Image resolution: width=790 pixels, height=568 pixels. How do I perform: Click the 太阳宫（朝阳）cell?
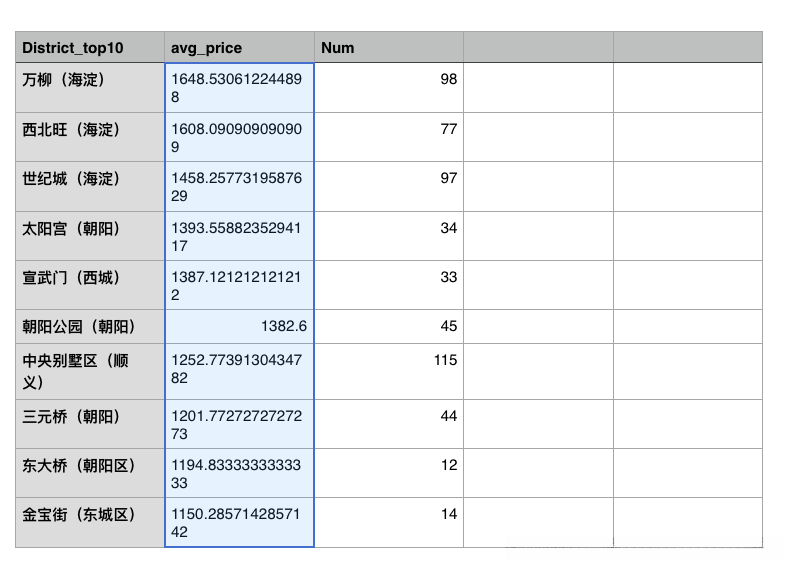[90, 236]
